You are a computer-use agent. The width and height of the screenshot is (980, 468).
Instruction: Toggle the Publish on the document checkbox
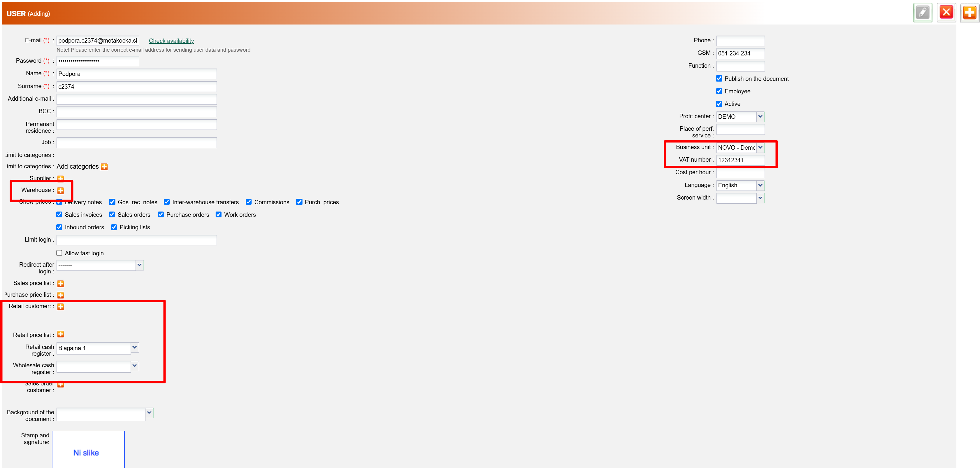[719, 79]
